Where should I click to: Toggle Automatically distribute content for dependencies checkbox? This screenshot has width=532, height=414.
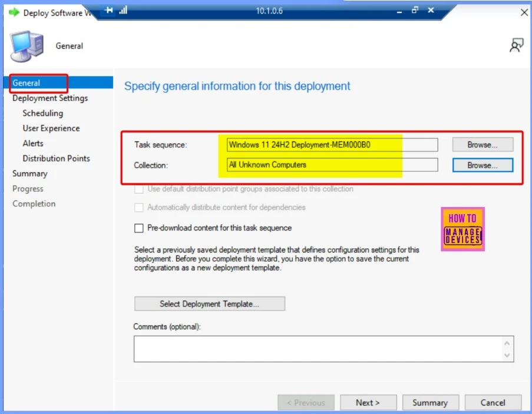(x=139, y=208)
